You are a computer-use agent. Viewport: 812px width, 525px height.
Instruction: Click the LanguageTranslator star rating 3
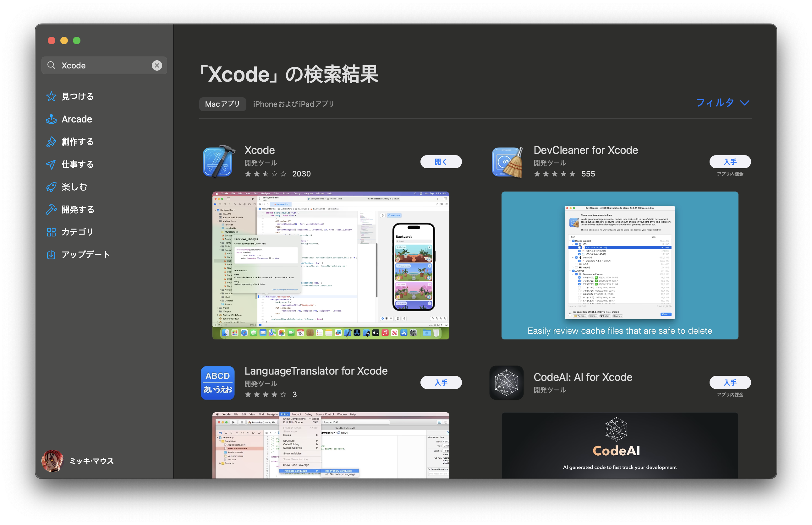[x=271, y=395]
